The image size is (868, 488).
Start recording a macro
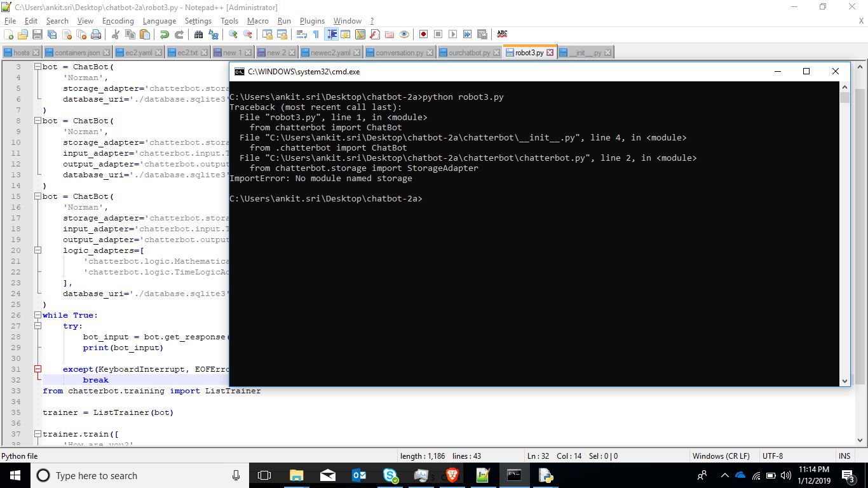pyautogui.click(x=422, y=34)
